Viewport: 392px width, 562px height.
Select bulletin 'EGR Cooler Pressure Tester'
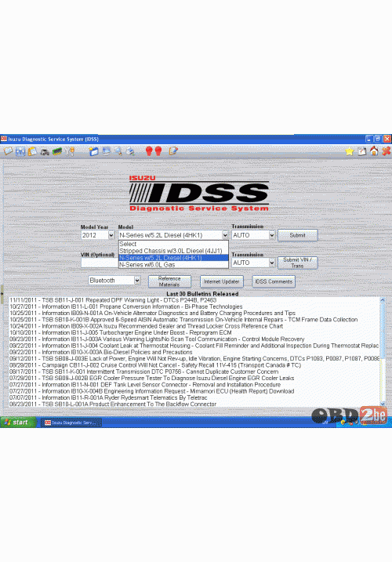[152, 378]
